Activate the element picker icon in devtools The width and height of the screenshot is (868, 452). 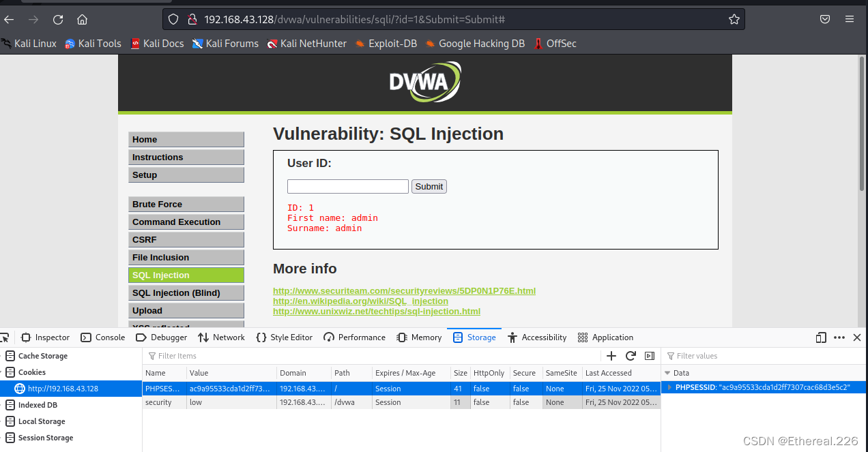coord(5,337)
